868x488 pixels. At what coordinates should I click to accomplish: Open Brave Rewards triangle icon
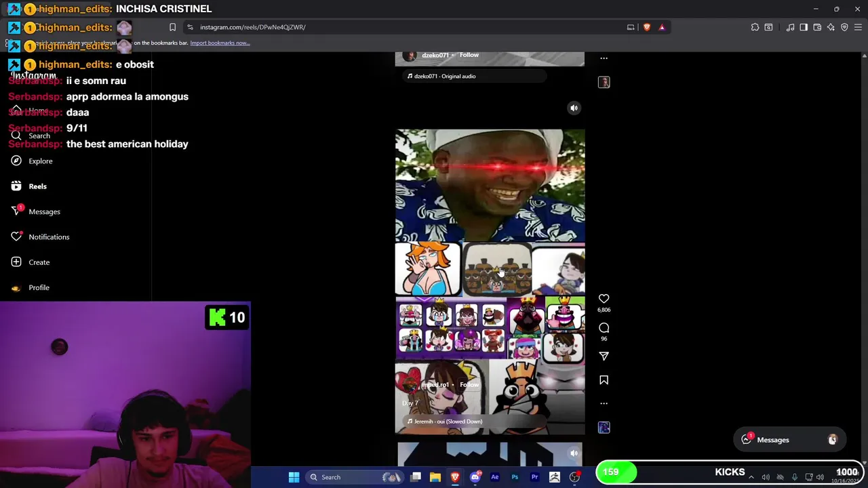click(x=662, y=27)
